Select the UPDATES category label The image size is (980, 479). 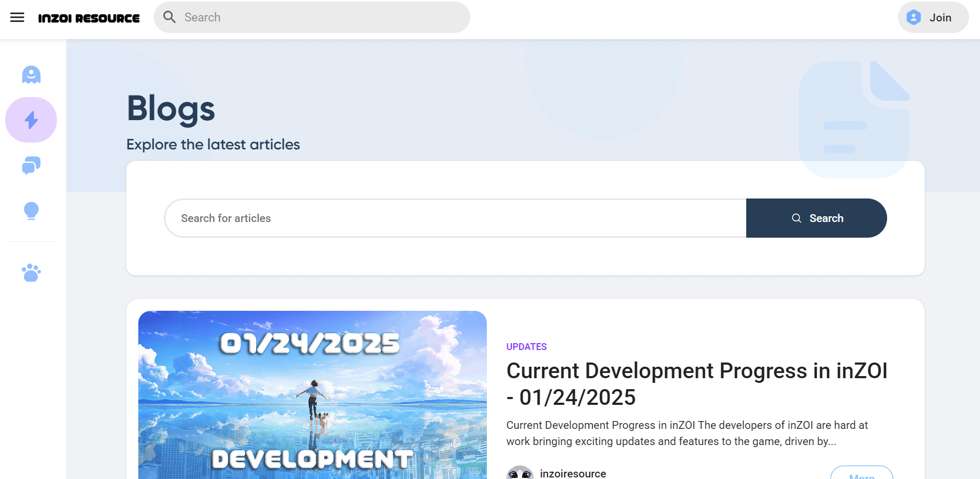click(x=526, y=347)
